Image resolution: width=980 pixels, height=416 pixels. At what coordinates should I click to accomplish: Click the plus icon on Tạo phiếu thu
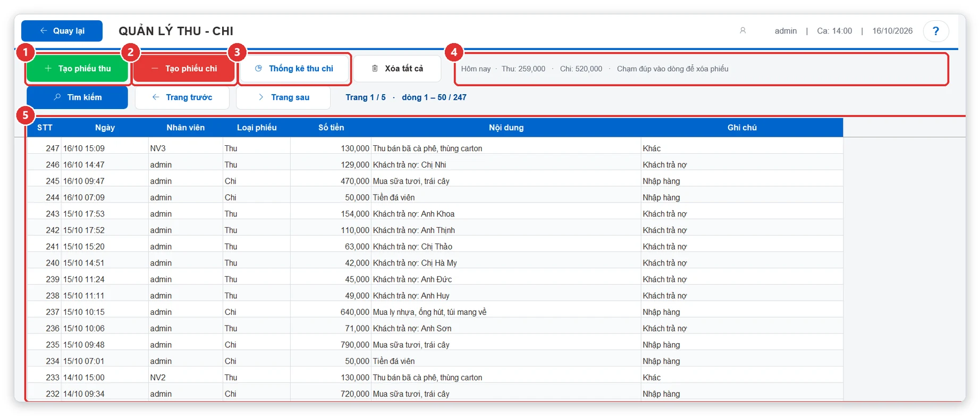point(48,68)
